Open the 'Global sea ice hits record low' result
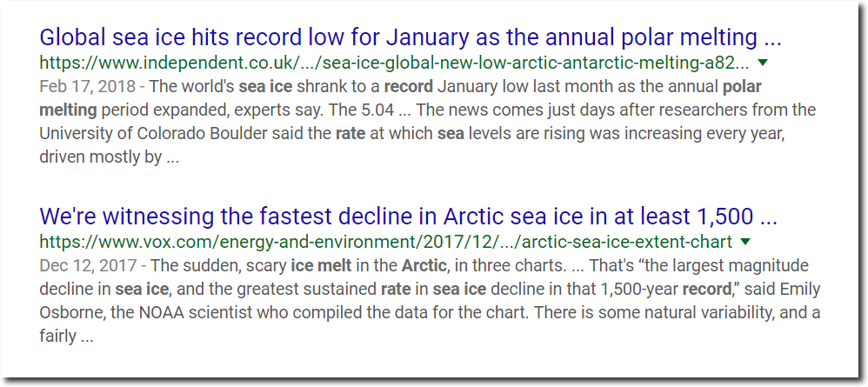This screenshot has width=868, height=387. point(411,38)
